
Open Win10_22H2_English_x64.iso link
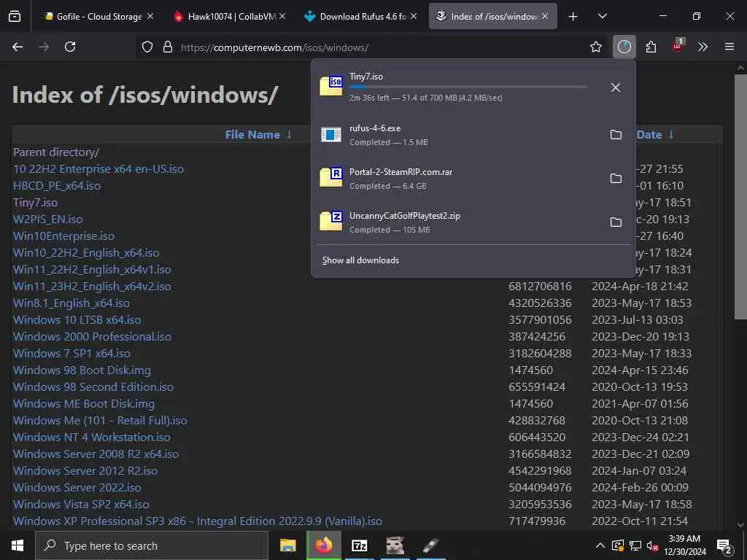point(86,253)
